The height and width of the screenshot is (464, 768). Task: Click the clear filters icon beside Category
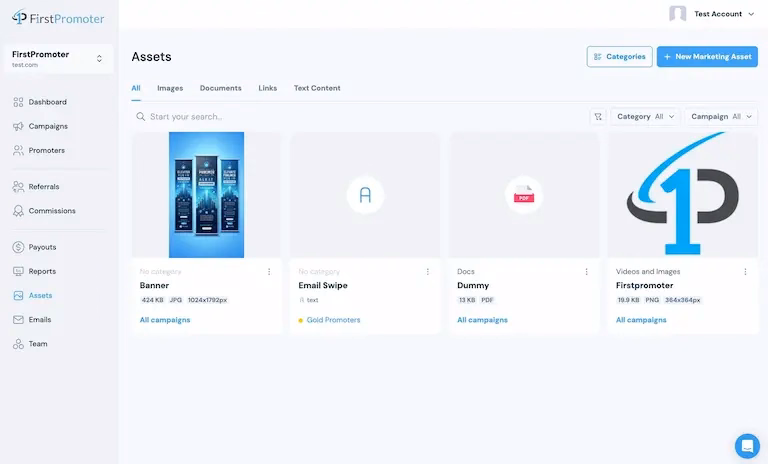coord(598,117)
